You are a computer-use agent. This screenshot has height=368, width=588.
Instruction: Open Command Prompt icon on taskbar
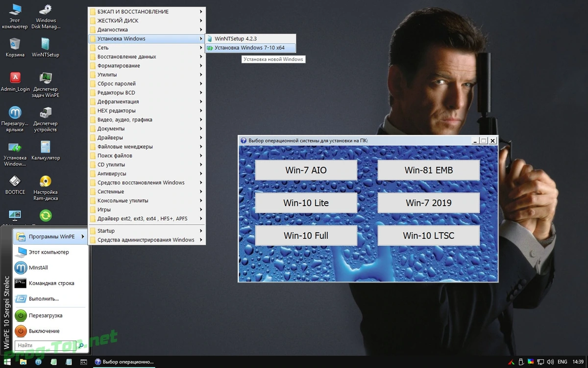[x=84, y=362]
